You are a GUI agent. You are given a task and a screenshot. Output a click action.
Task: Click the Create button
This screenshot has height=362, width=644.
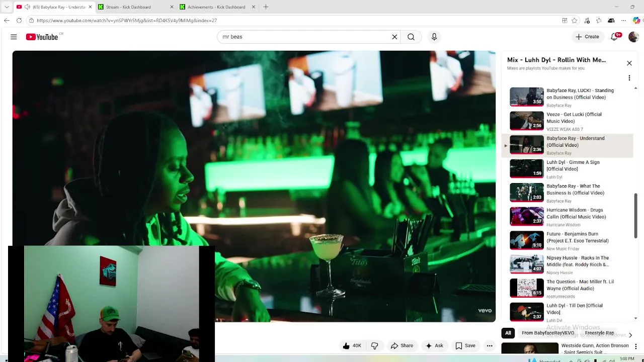pos(587,37)
